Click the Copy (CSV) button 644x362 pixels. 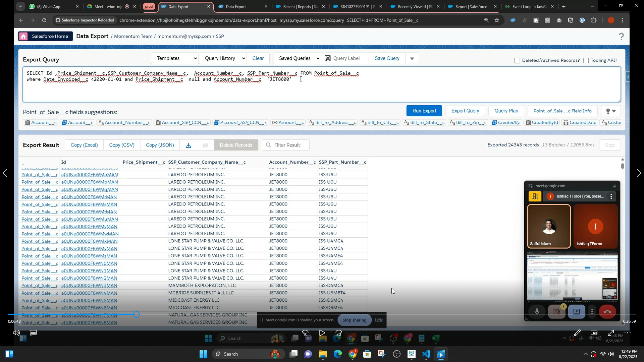pyautogui.click(x=122, y=145)
